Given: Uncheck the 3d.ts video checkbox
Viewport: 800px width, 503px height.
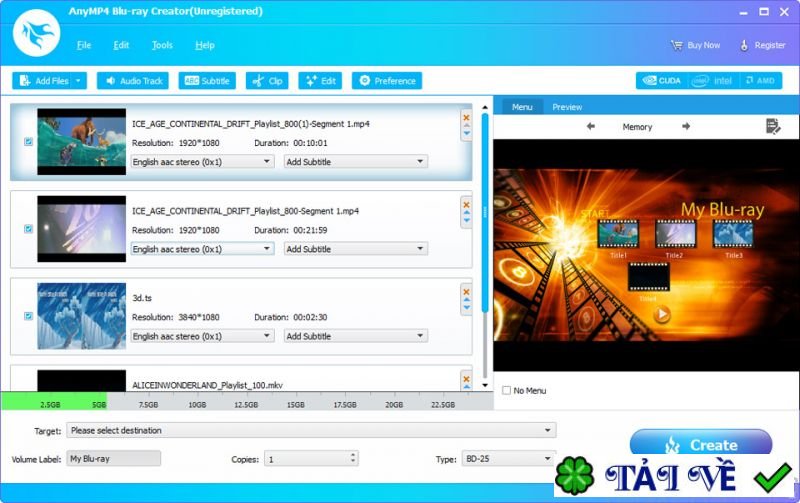Looking at the screenshot, I should pos(27,316).
